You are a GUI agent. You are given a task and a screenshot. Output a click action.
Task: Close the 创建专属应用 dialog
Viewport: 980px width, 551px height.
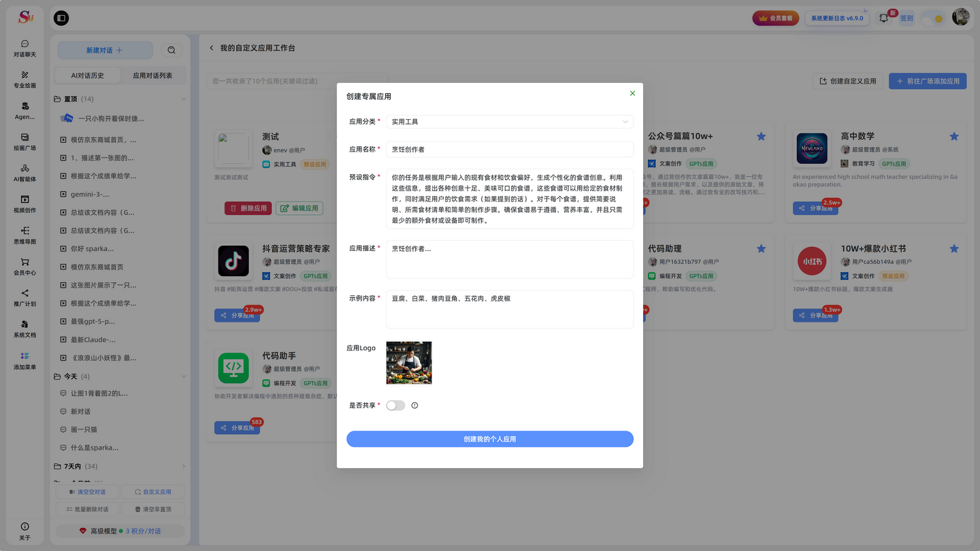click(632, 93)
